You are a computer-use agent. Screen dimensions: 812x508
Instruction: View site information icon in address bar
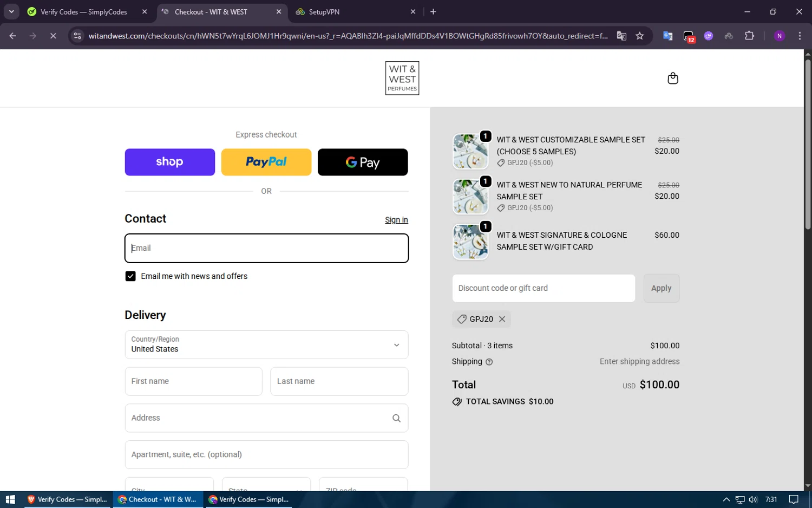77,36
